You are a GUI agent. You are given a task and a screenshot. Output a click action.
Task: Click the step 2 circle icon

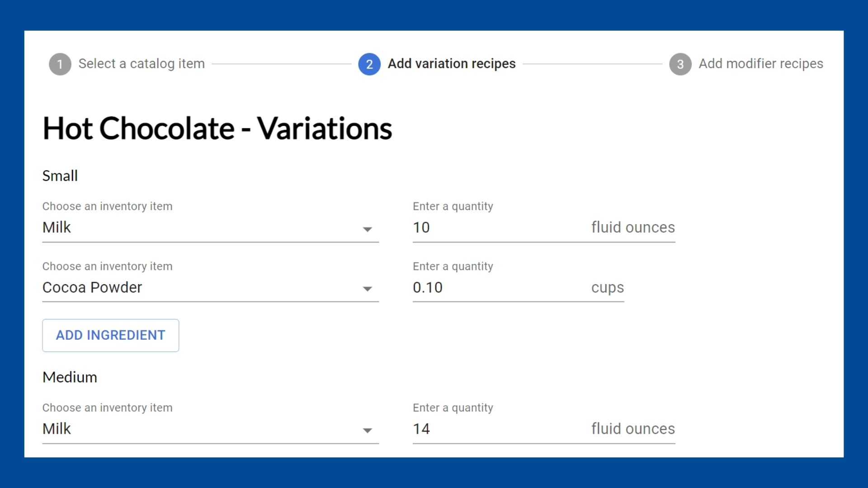point(369,64)
